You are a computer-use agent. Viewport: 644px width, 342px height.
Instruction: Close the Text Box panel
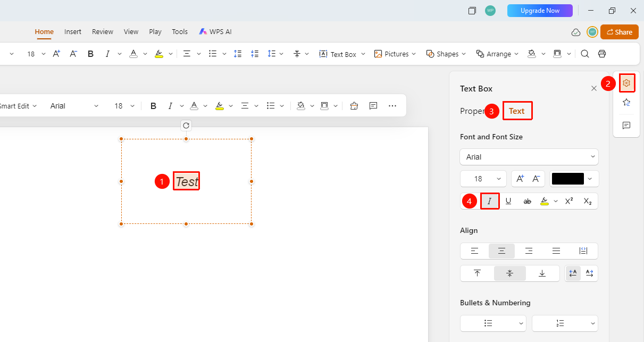tap(594, 89)
